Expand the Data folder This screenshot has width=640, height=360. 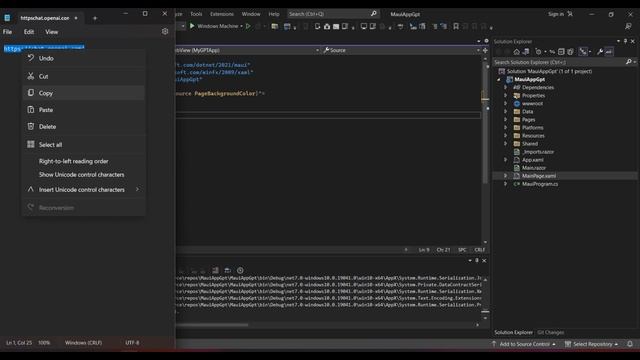tap(505, 111)
